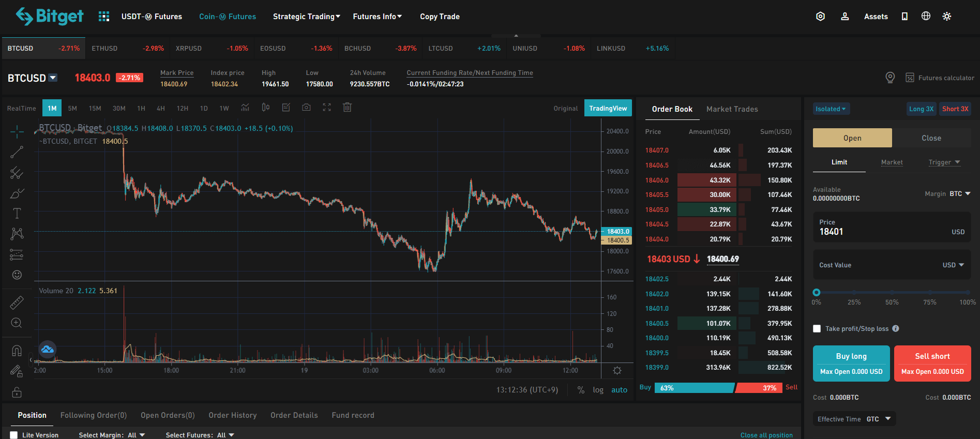Image resolution: width=980 pixels, height=439 pixels.
Task: Toggle the magnet mode tool
Action: [17, 351]
